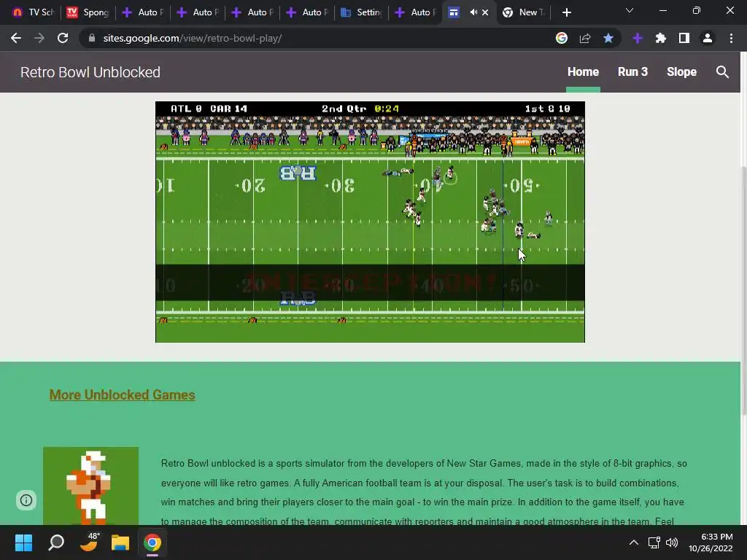Open the Windows Start menu

coord(23,542)
